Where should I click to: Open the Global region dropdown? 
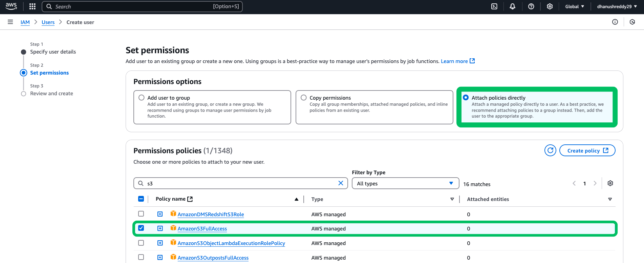(575, 6)
